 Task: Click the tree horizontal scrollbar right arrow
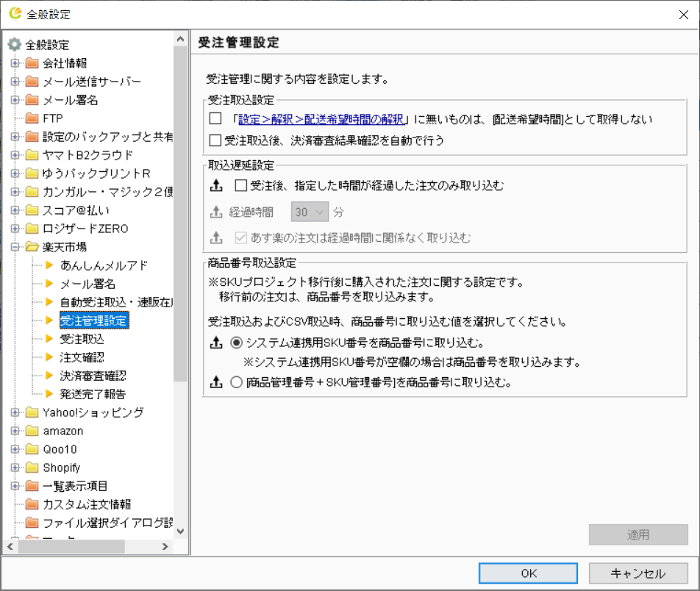(x=165, y=546)
